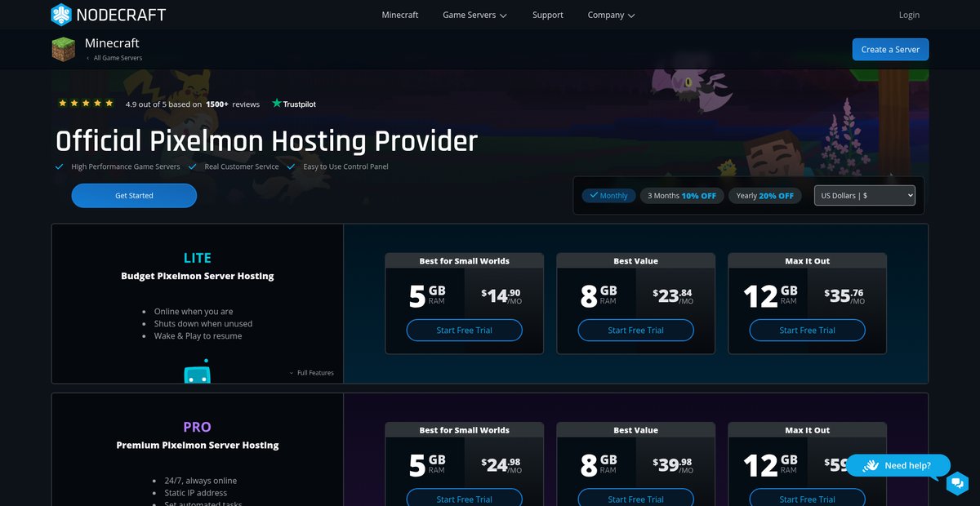This screenshot has width=980, height=506.
Task: Click the $35.76/MO price
Action: point(844,296)
